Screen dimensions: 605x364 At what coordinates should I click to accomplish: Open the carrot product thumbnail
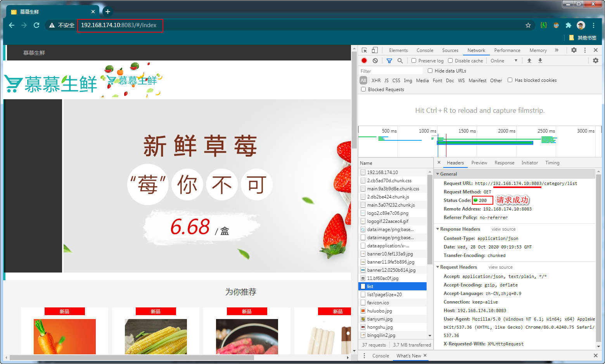(x=65, y=336)
